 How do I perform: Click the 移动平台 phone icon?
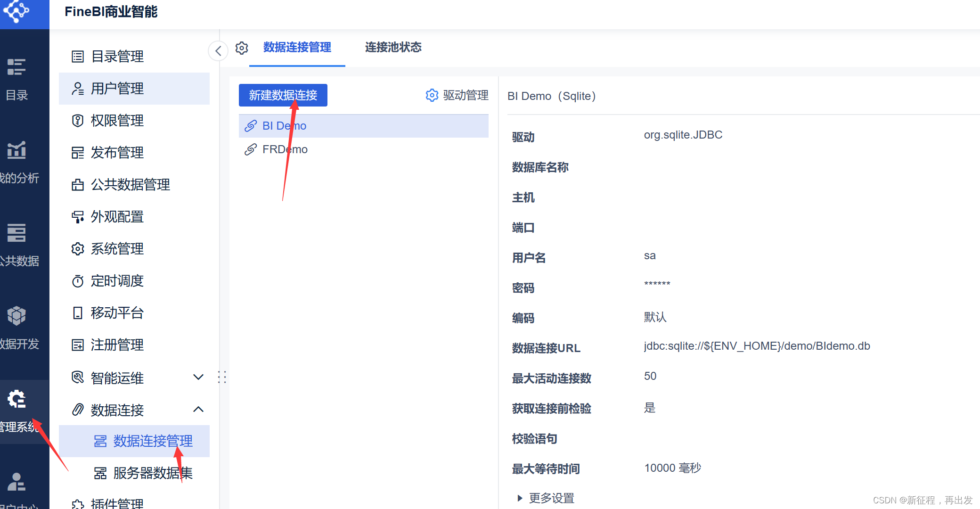click(x=78, y=313)
